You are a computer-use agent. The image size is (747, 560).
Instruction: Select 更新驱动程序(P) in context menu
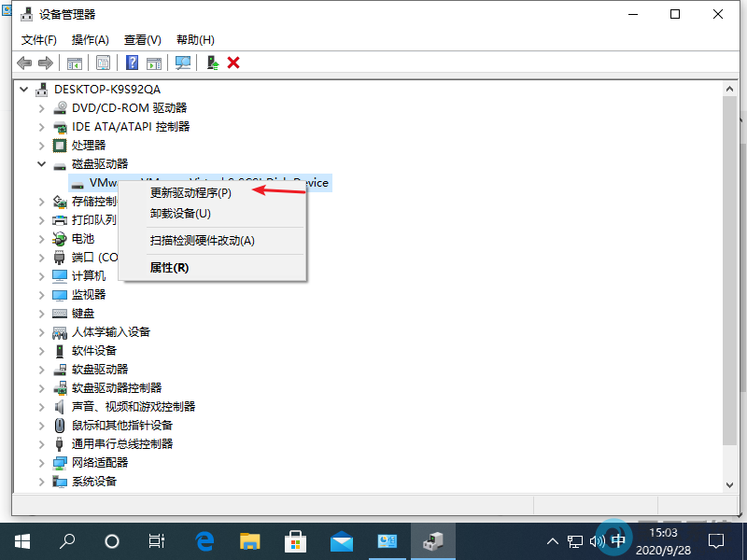point(190,193)
